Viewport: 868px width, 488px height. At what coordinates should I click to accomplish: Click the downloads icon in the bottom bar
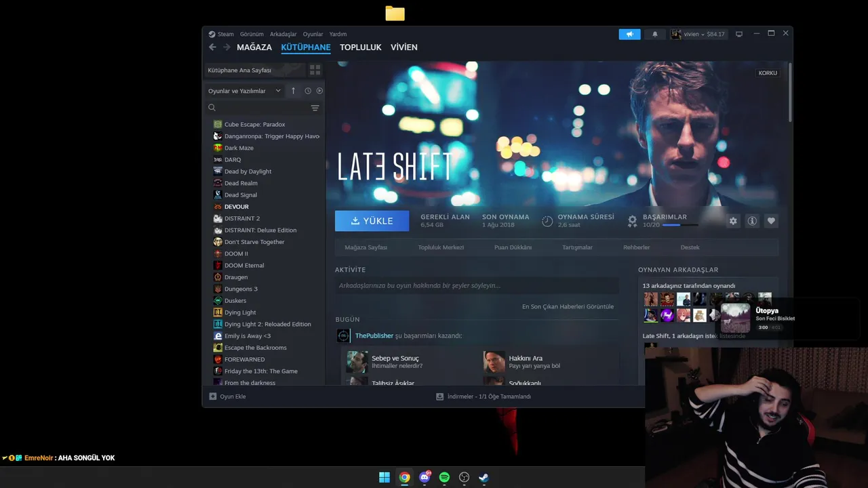pos(440,396)
